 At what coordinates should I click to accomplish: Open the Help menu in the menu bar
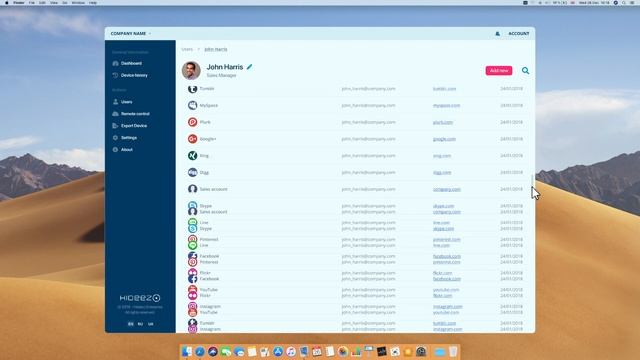tap(93, 2)
